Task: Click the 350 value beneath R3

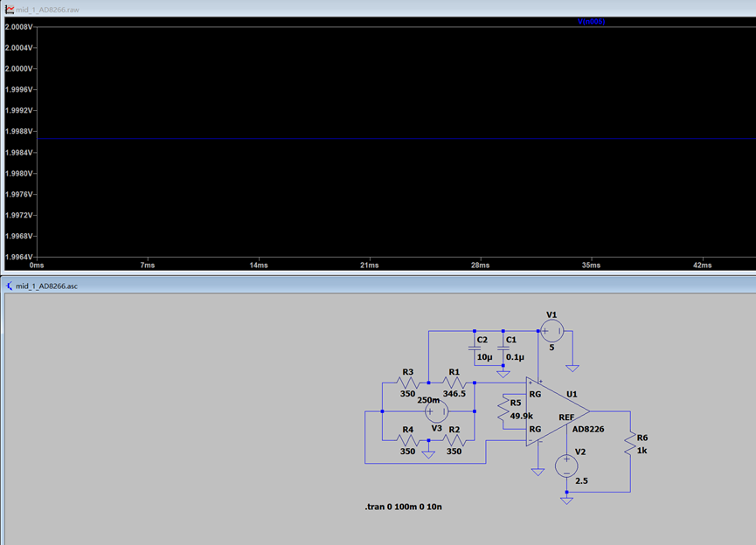Action: pyautogui.click(x=407, y=394)
